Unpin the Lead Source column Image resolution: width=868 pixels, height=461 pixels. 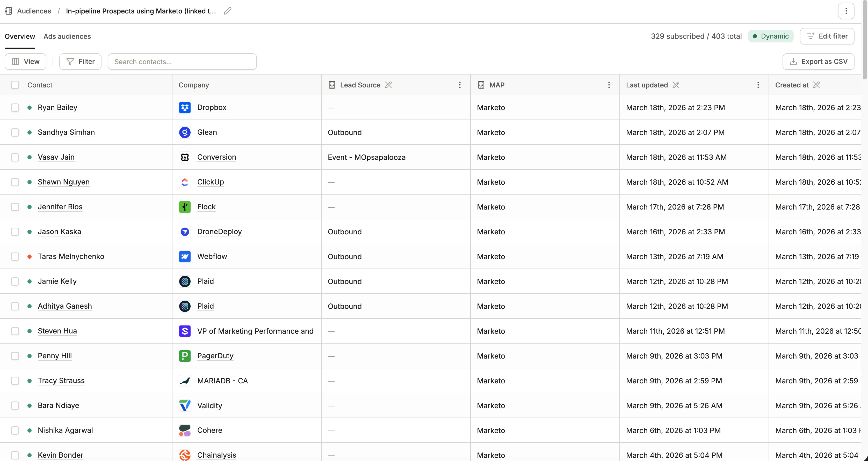click(388, 85)
